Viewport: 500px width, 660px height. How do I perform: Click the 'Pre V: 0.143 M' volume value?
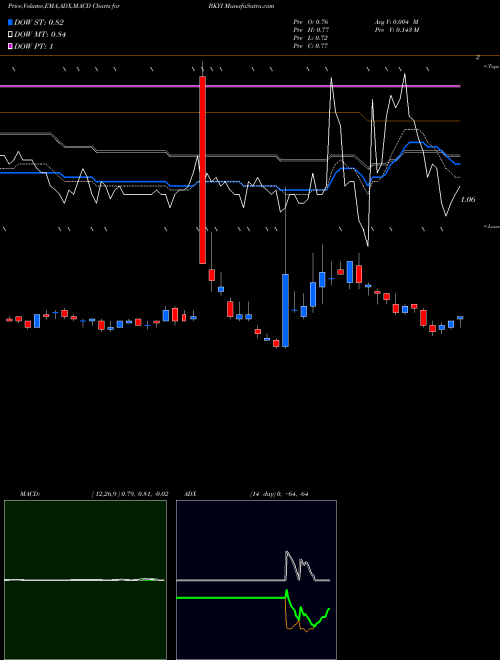pyautogui.click(x=396, y=30)
